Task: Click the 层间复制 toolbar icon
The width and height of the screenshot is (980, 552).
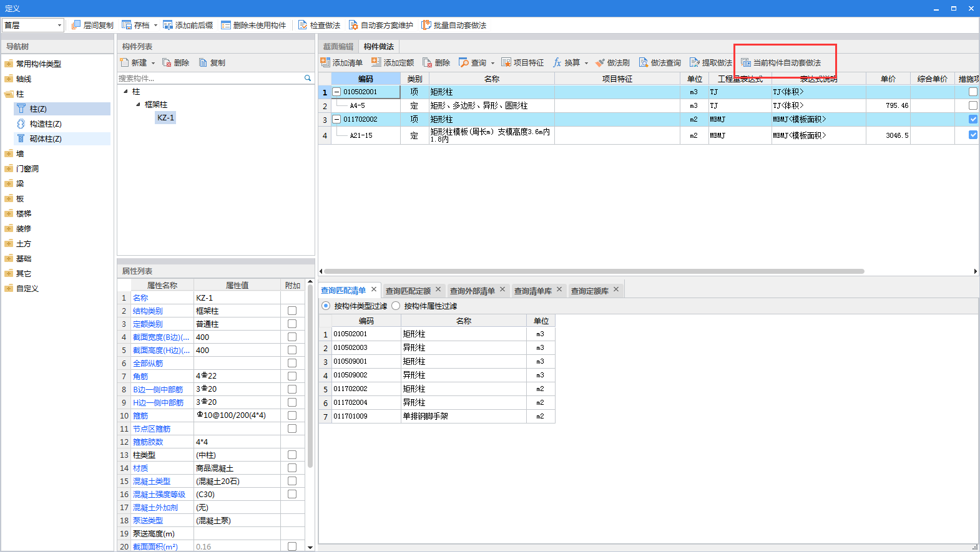Action: [x=76, y=25]
